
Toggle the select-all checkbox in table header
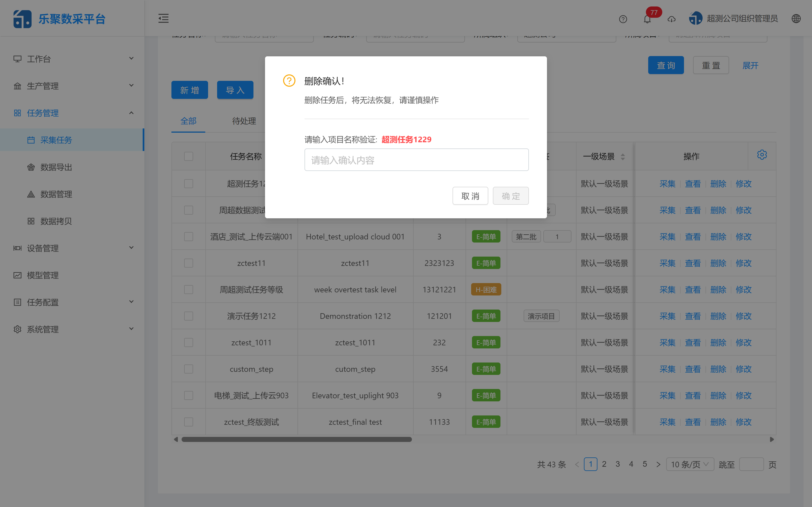tap(188, 156)
